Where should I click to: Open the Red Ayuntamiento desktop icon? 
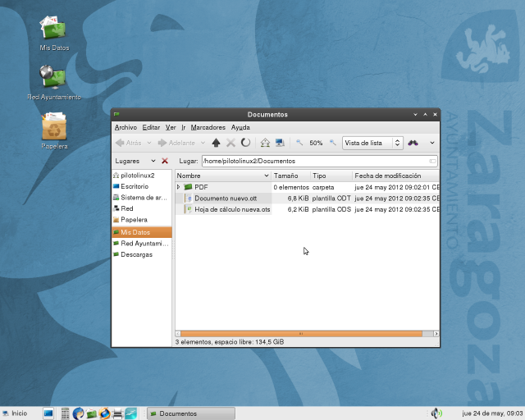(54, 82)
